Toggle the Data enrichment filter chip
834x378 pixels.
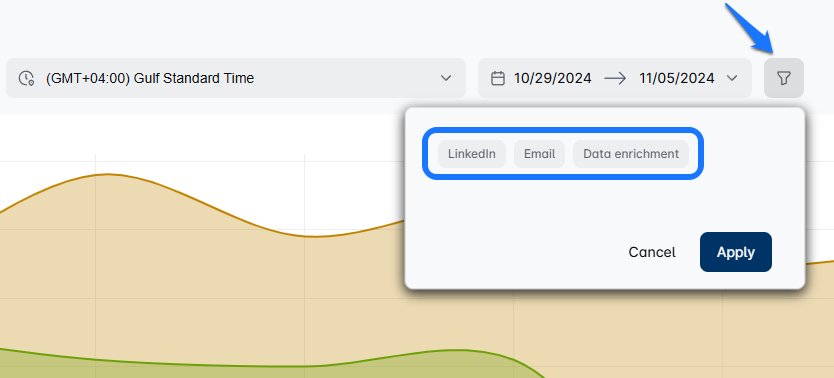pyautogui.click(x=631, y=154)
